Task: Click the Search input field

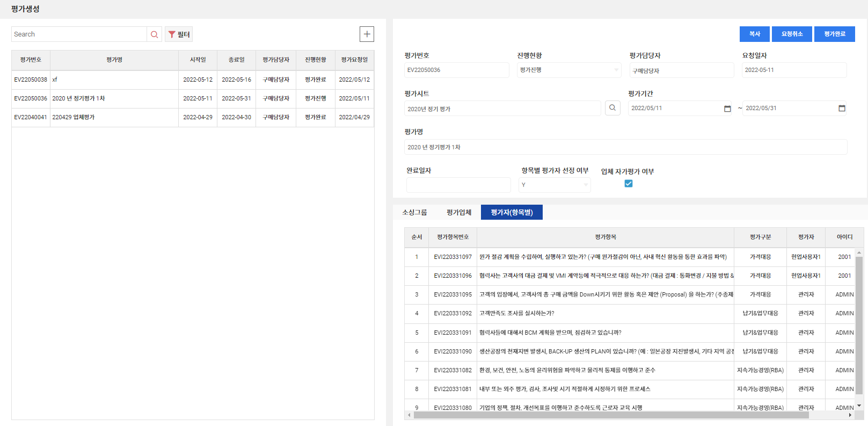Action: click(79, 34)
